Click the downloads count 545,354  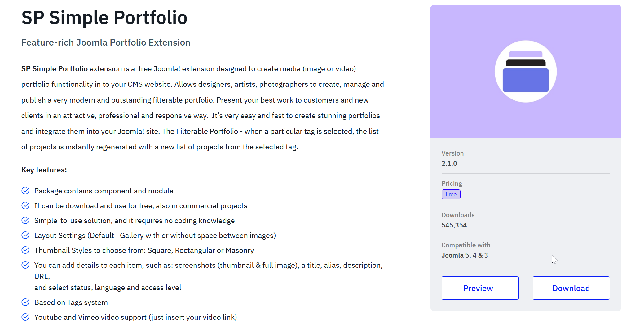click(454, 225)
